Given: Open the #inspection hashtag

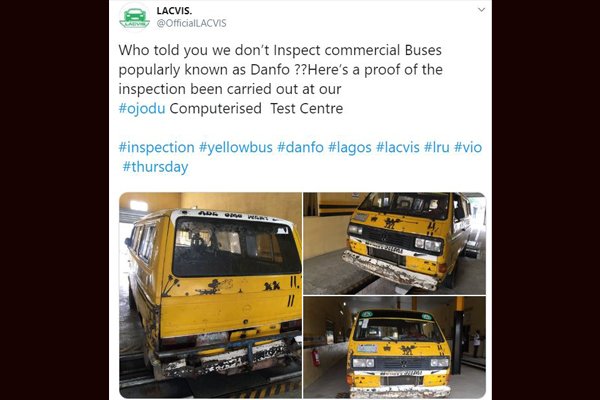Looking at the screenshot, I should pyautogui.click(x=157, y=147).
